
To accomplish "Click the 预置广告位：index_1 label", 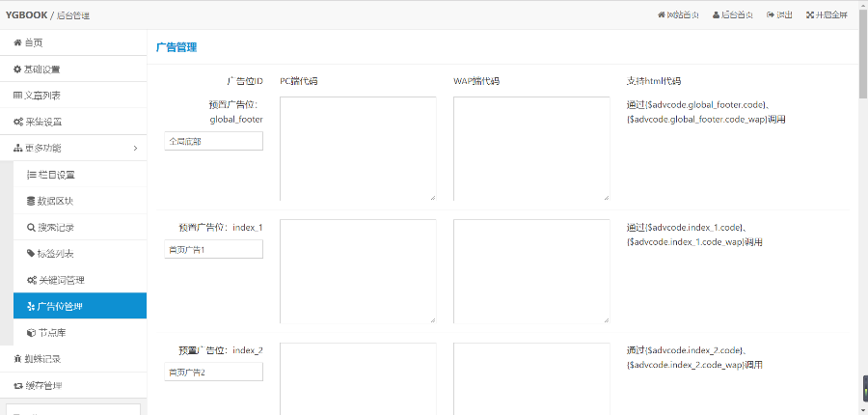I will [220, 227].
